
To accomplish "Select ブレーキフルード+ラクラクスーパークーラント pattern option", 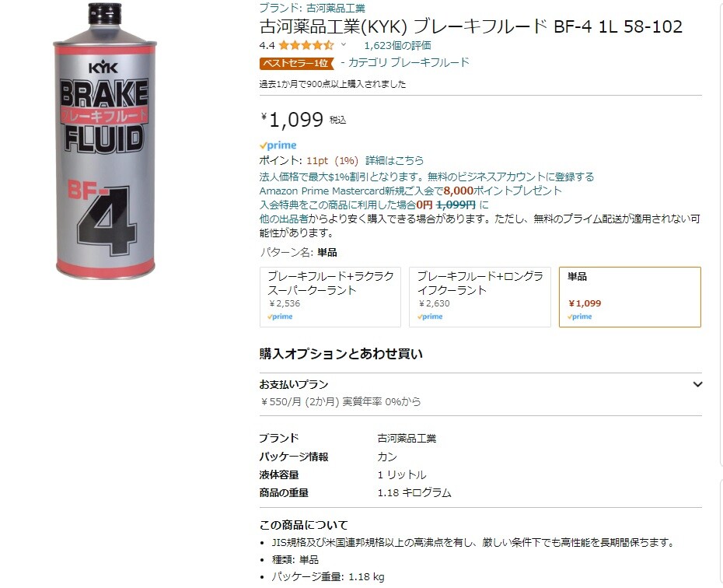I will tap(330, 297).
